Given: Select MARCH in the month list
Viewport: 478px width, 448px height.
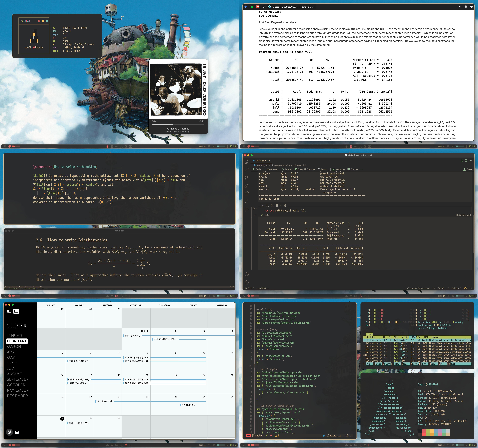Looking at the screenshot, I should point(14,347).
